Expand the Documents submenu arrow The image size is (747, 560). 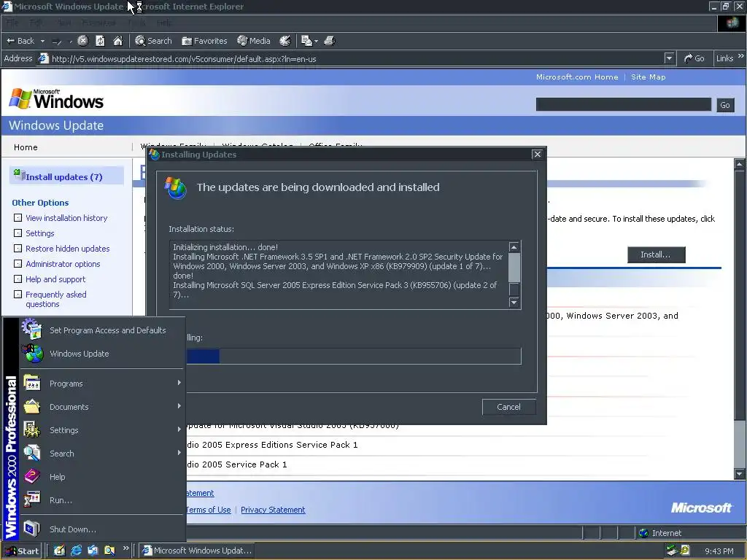(x=179, y=406)
